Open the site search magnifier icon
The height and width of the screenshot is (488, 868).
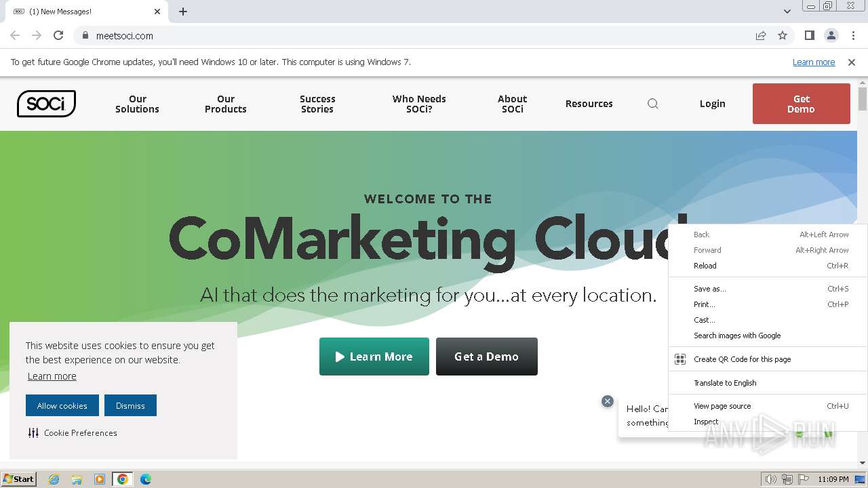click(x=653, y=104)
